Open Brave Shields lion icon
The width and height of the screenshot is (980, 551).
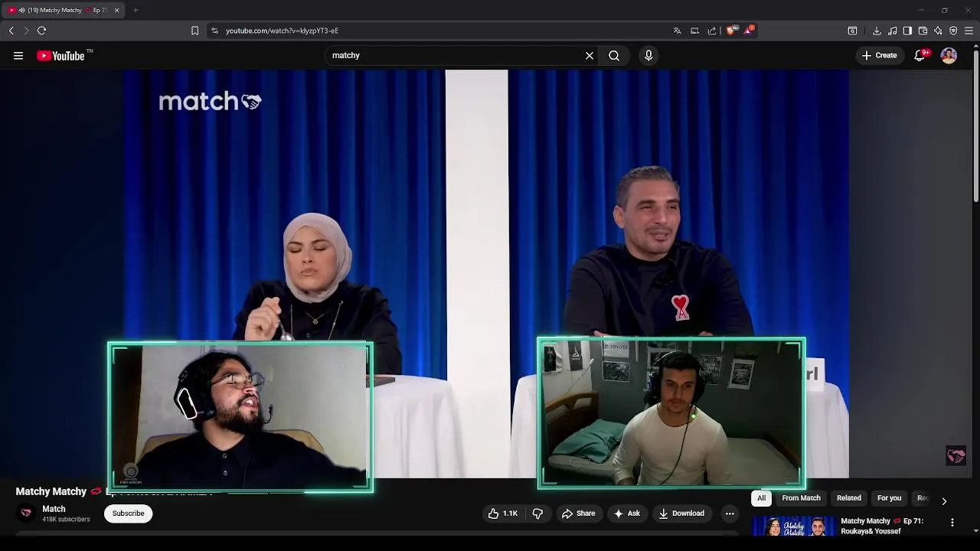pos(731,31)
